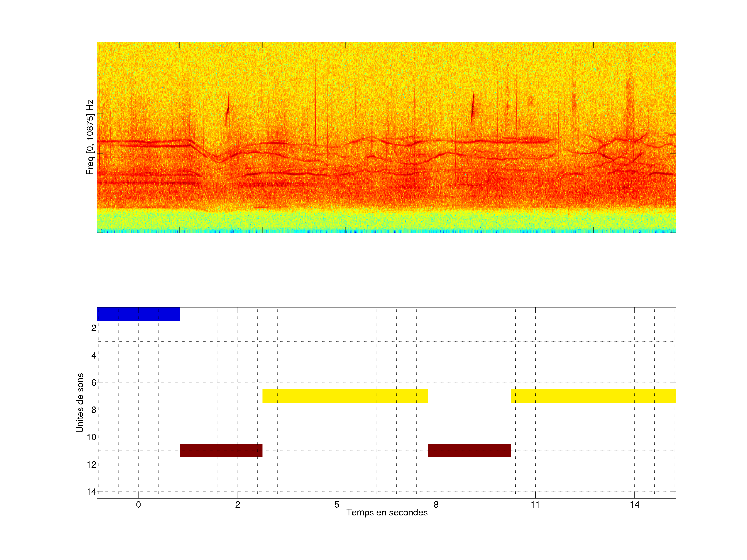The width and height of the screenshot is (747, 560).
Task: Click the y-axis tick label 8
Action: click(x=94, y=410)
